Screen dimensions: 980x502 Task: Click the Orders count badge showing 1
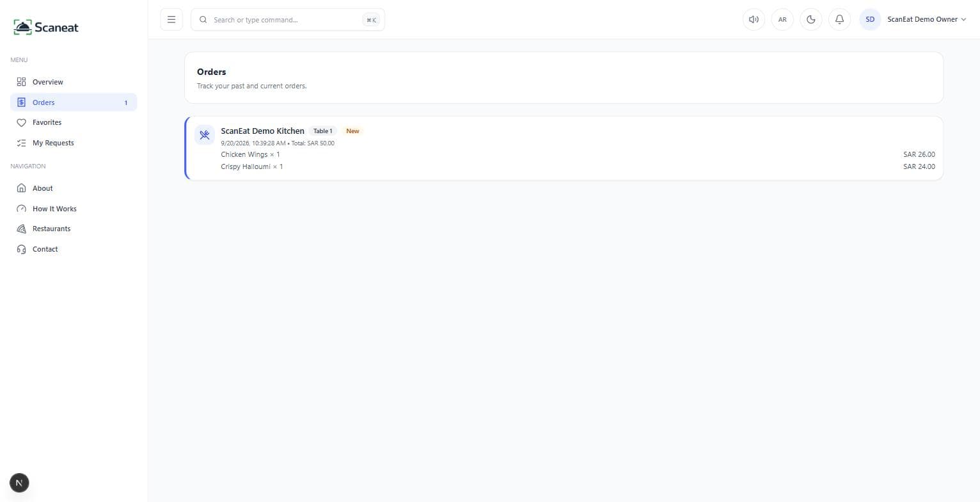point(126,102)
